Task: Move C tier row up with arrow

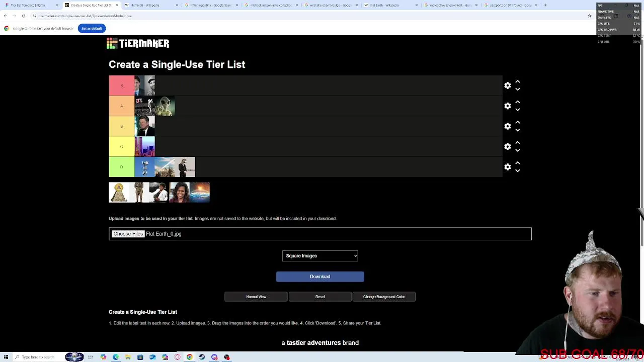Action: click(x=517, y=143)
